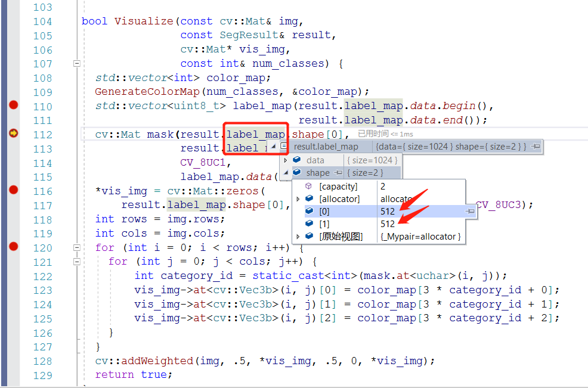This screenshot has height=388, width=588.
Task: Click the {_Mypair=allocator } value
Action: (x=420, y=237)
